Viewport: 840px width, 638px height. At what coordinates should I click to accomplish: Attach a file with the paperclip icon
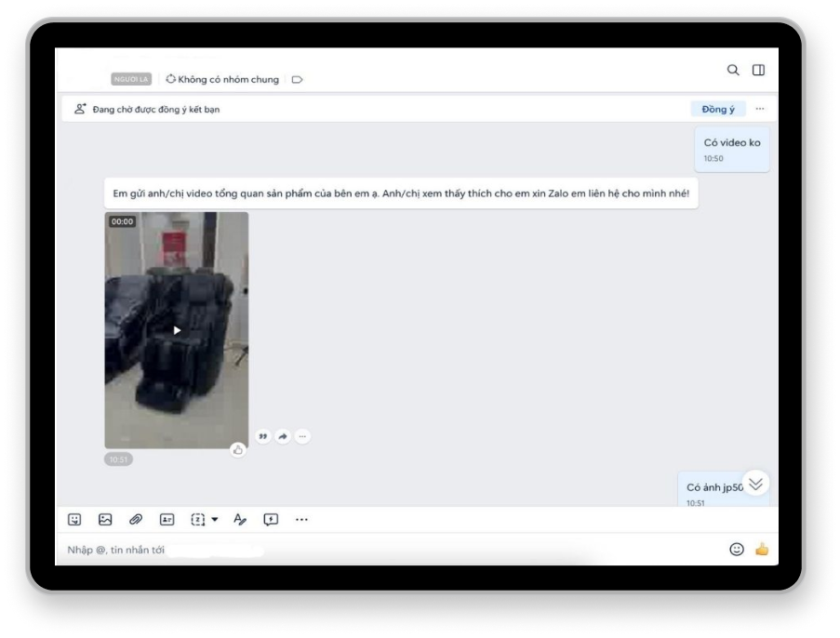136,520
